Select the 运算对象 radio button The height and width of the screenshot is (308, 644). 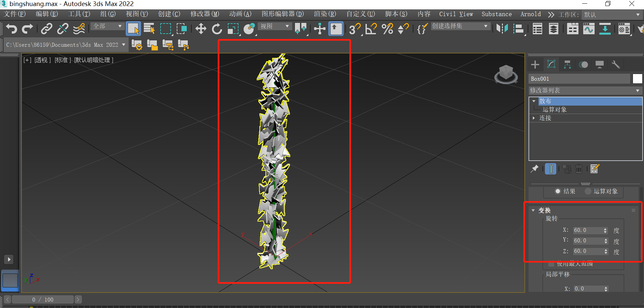[x=588, y=191]
